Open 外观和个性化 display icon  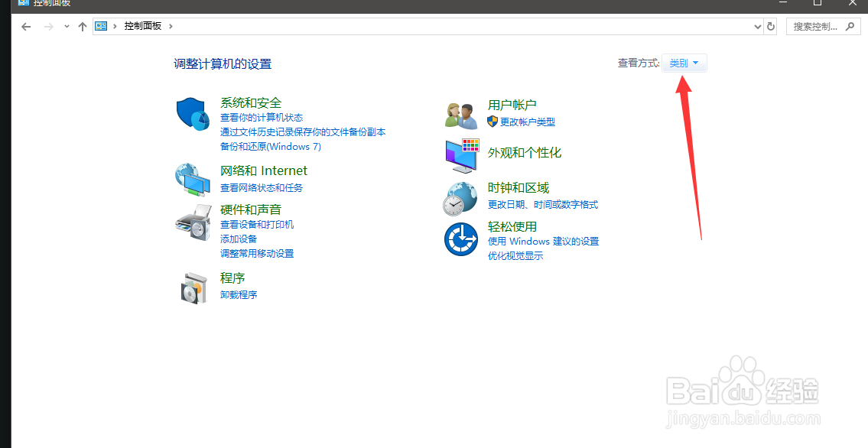point(461,155)
